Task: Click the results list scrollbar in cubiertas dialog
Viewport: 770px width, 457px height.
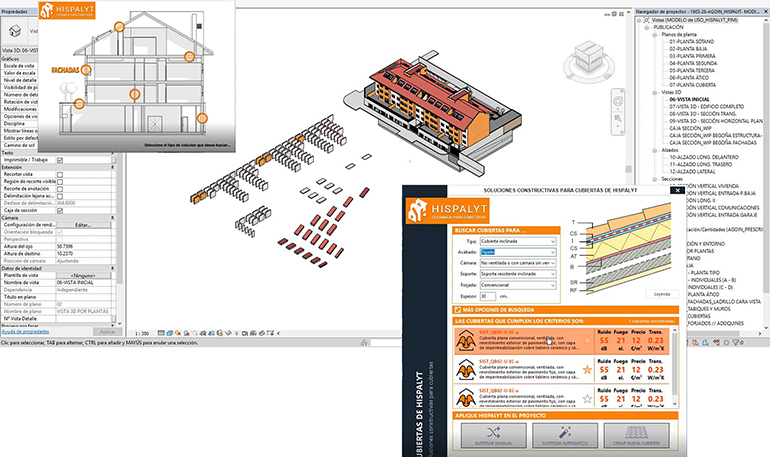Action: click(x=675, y=367)
